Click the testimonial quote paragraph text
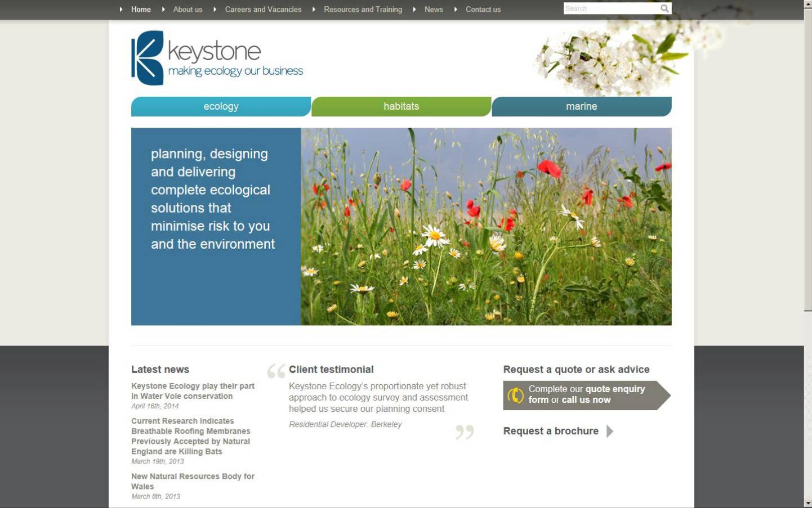The height and width of the screenshot is (508, 812). tap(378, 397)
